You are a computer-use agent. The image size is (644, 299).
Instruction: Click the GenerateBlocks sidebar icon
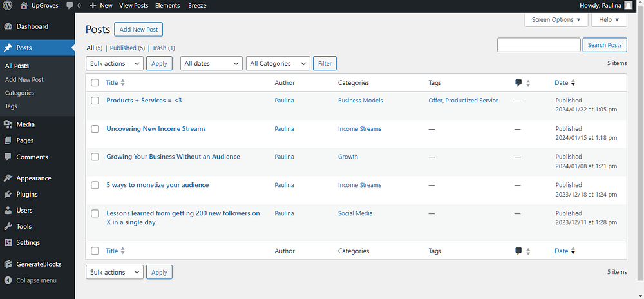tap(8, 264)
